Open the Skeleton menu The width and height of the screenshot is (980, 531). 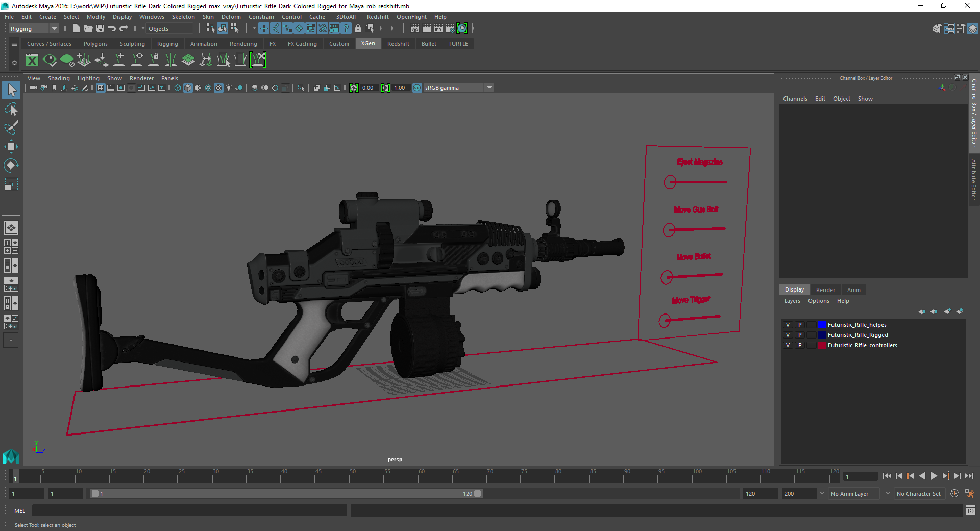[x=183, y=17]
